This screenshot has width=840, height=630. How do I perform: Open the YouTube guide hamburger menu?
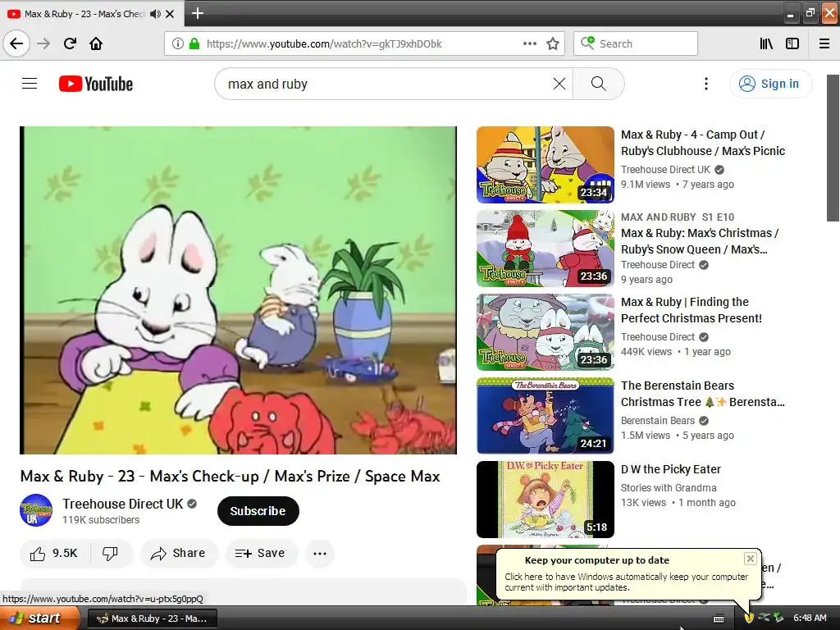30,84
